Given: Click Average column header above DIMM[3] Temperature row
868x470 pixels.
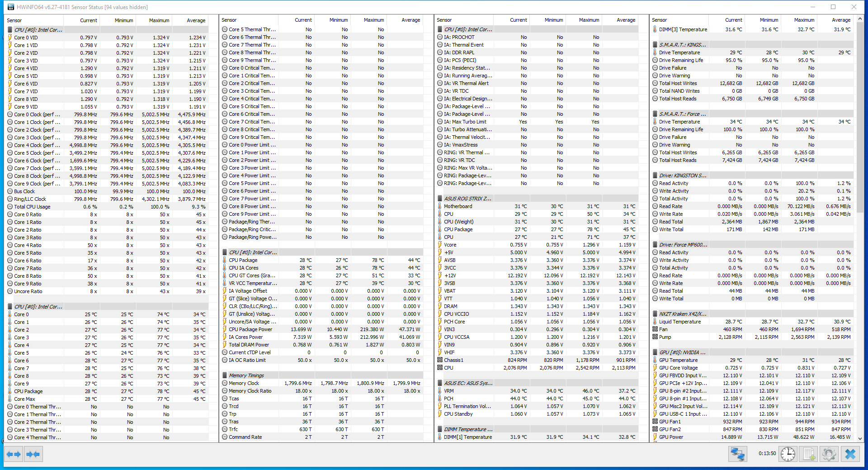Looking at the screenshot, I should (x=841, y=20).
